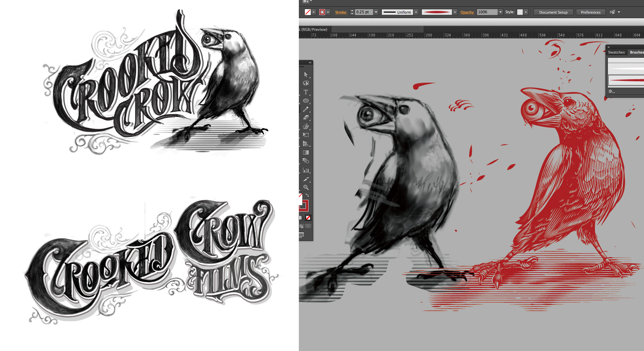Switch to the Swatches tab

616,52
